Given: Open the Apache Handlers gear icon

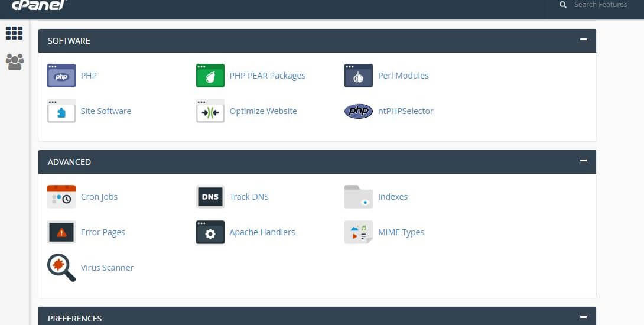Looking at the screenshot, I should pos(210,232).
